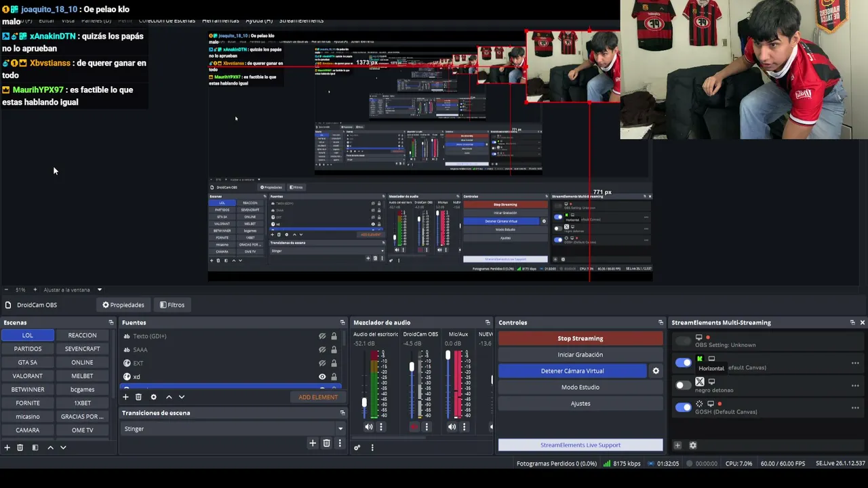Undock the Escenas panel
The height and width of the screenshot is (488, 868).
[x=111, y=323]
